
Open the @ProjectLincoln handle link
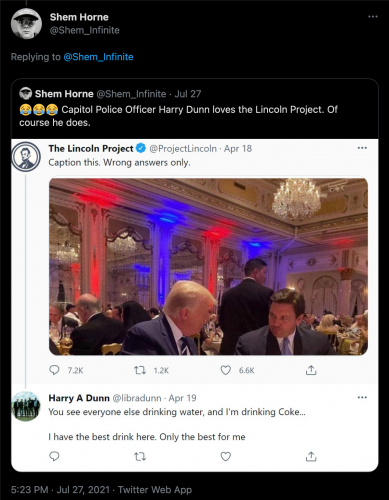183,148
